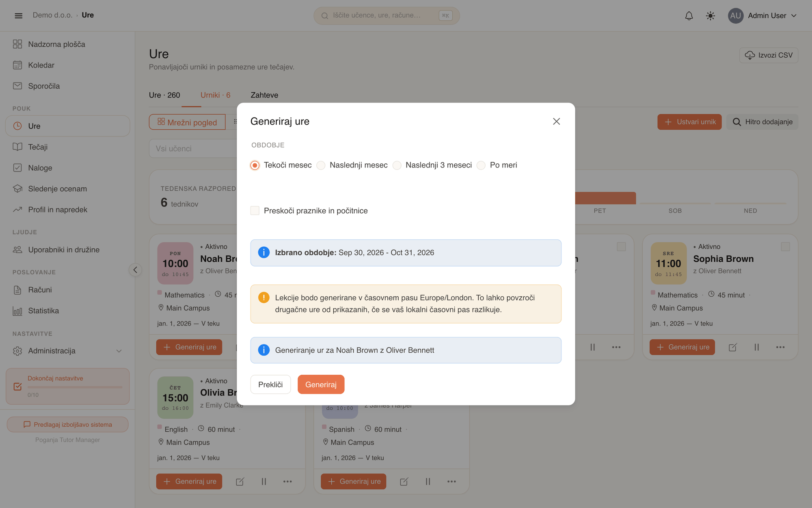Screen dimensions: 812x508
Task: Collapse sidebar with chevron arrow
Action: click(x=135, y=270)
